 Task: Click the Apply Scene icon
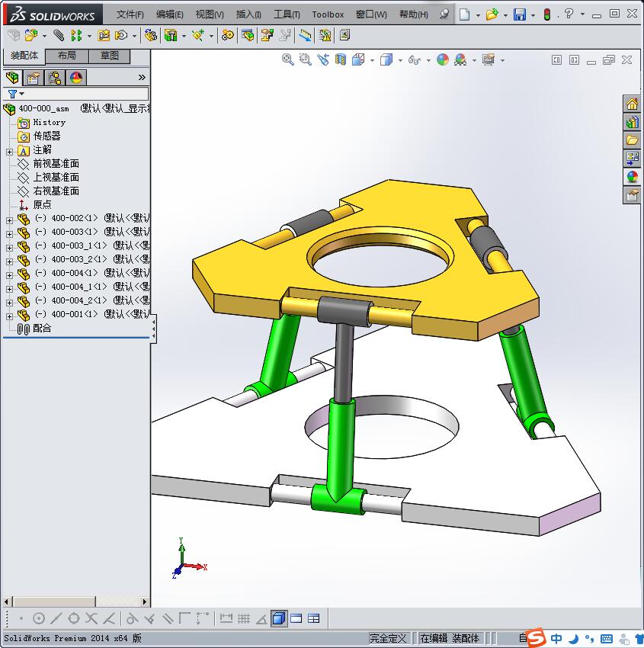(460, 60)
